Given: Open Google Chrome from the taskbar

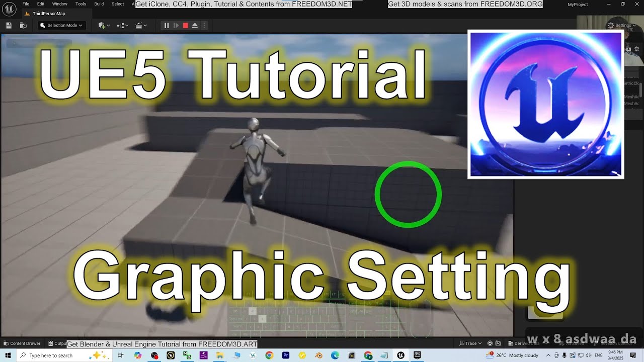Looking at the screenshot, I should [x=269, y=355].
